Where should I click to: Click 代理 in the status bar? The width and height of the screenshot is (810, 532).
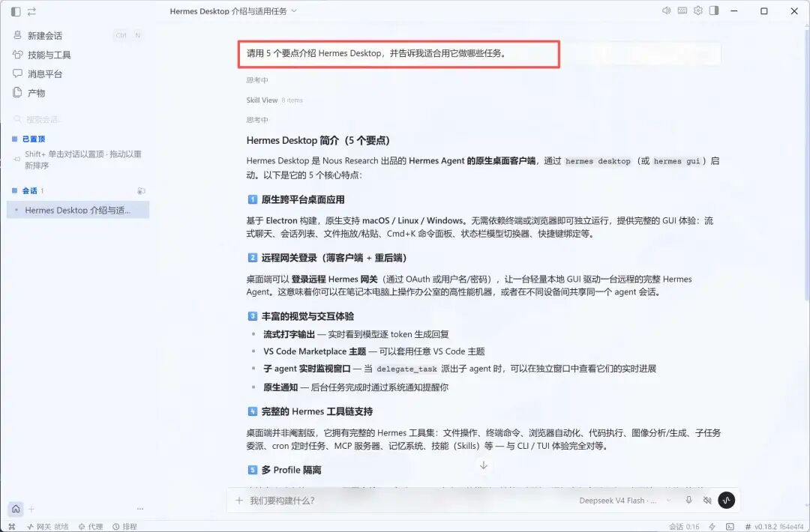91,526
